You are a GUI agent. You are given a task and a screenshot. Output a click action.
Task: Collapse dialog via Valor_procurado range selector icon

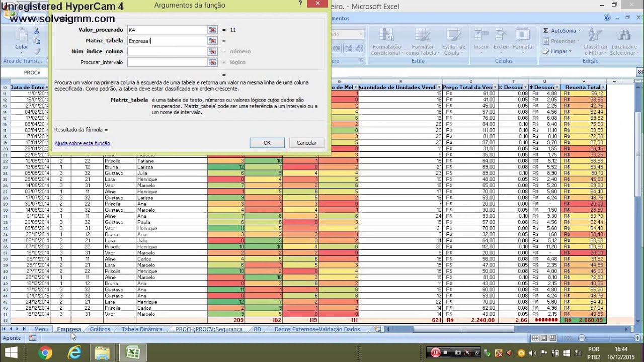(x=212, y=30)
